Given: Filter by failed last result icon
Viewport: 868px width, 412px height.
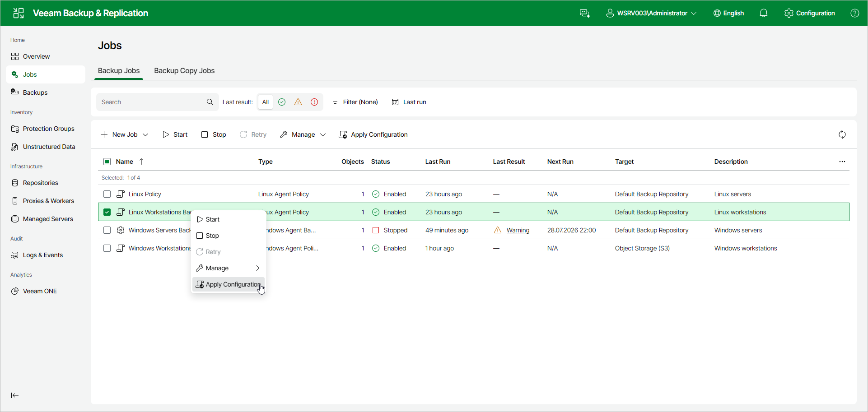Looking at the screenshot, I should [x=314, y=102].
